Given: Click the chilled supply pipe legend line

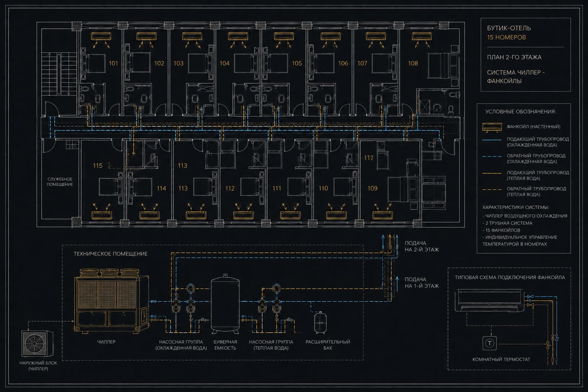Looking at the screenshot, I should pyautogui.click(x=492, y=140).
